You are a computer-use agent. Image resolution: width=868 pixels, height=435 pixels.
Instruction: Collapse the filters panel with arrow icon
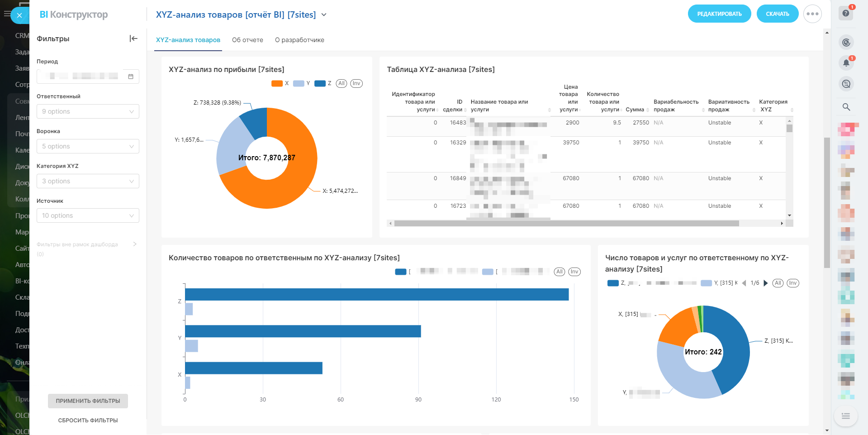pyautogui.click(x=133, y=38)
